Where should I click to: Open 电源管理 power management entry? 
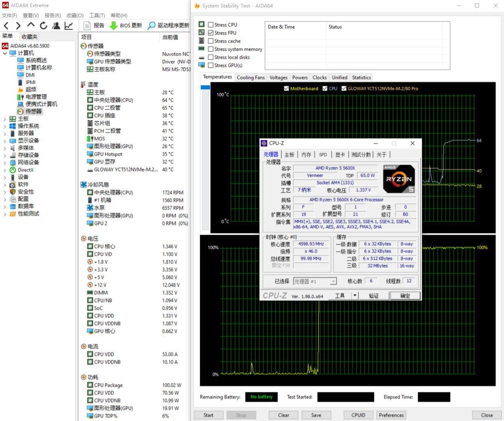32,97
